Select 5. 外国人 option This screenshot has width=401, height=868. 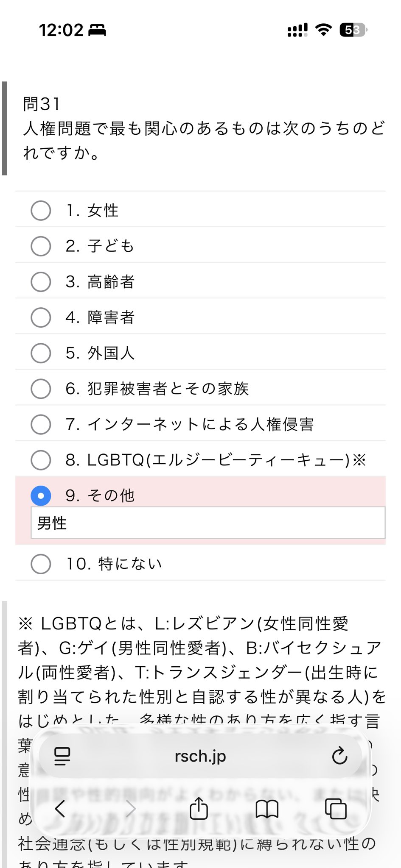pyautogui.click(x=41, y=353)
